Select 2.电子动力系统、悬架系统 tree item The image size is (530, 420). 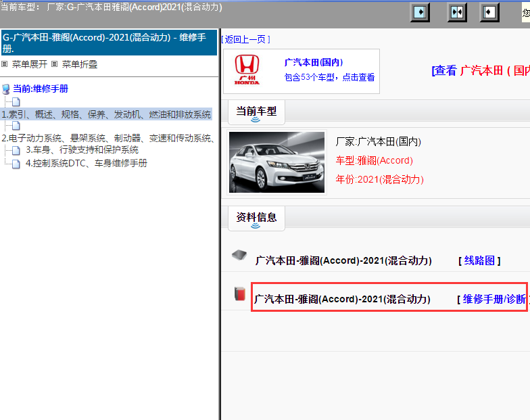(x=108, y=138)
